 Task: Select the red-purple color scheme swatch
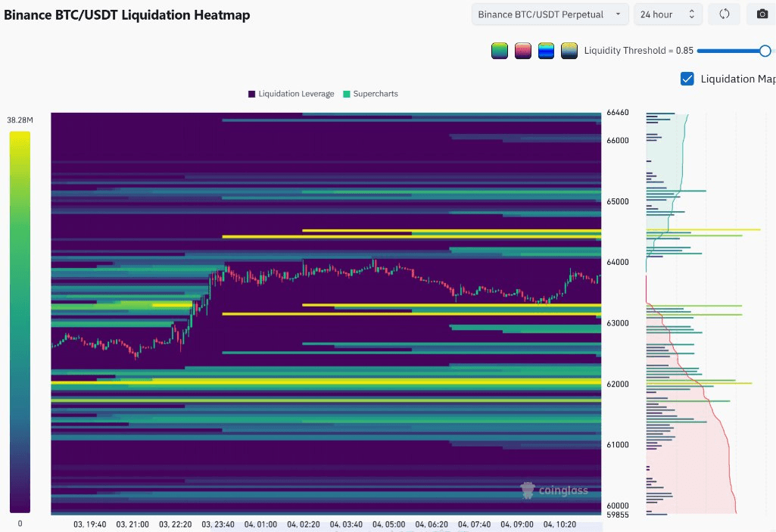(522, 51)
